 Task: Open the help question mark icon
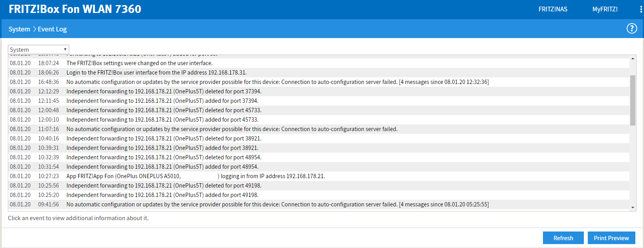[631, 29]
